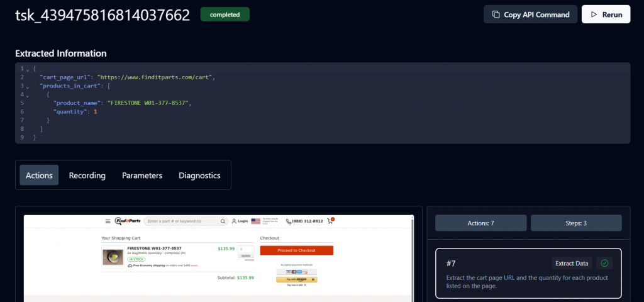
Task: Click the magnifier icon in the part search bar
Action: click(223, 221)
